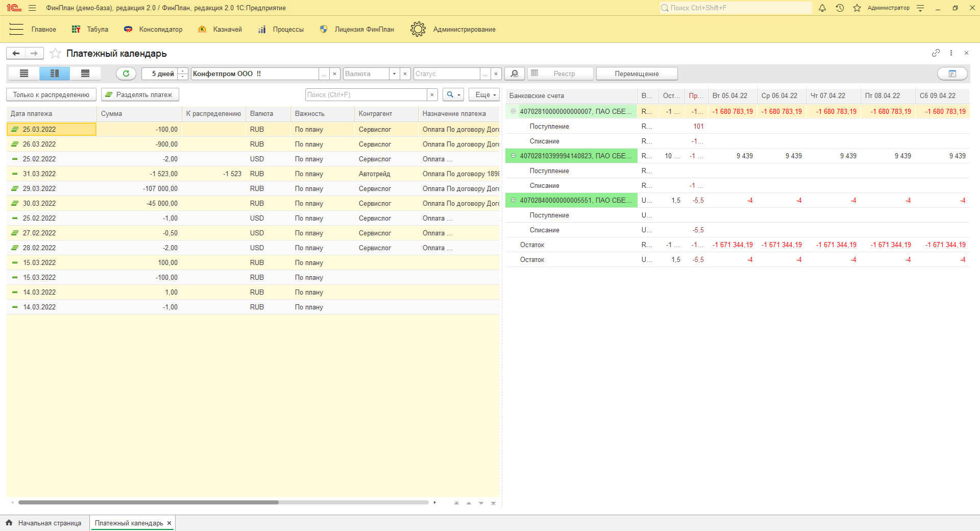Go back with the left arrow
980x531 pixels.
coord(16,53)
